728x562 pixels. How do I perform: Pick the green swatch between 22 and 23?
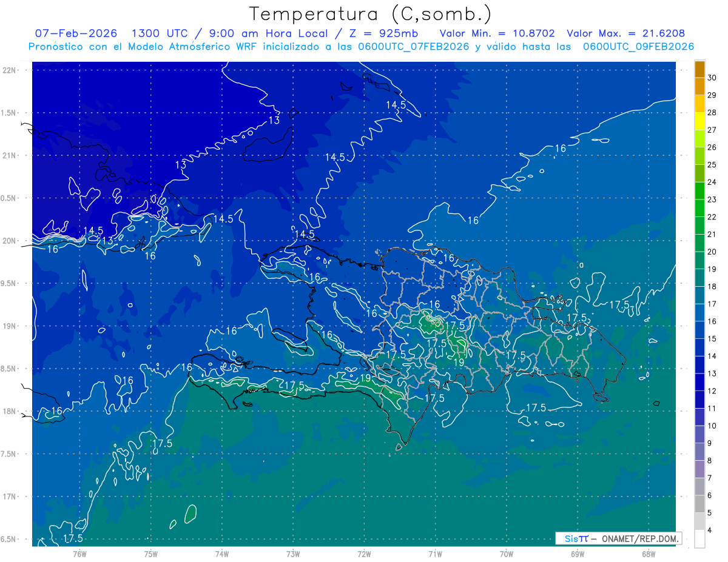pyautogui.click(x=699, y=208)
